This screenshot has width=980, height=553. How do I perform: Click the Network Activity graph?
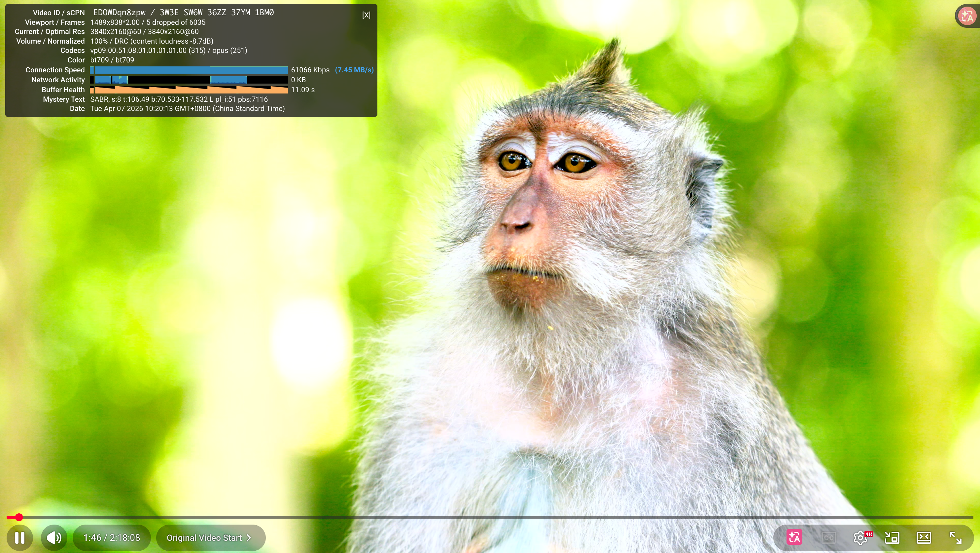tap(189, 80)
